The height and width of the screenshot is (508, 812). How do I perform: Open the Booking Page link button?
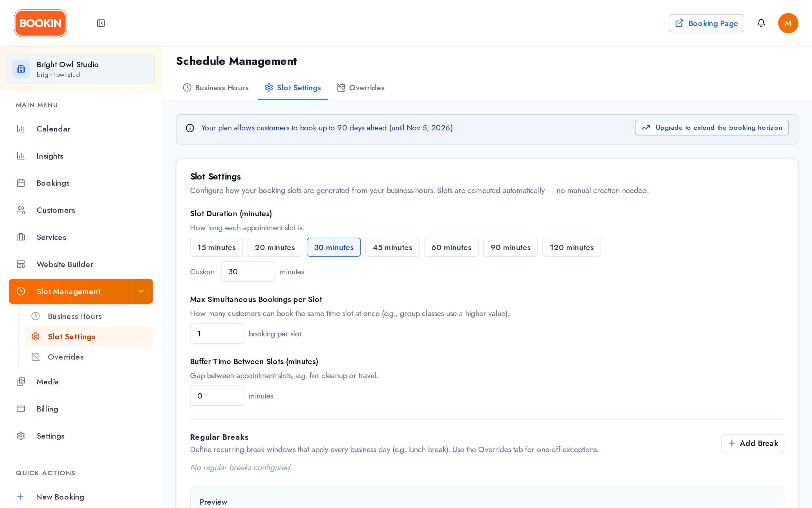point(706,23)
